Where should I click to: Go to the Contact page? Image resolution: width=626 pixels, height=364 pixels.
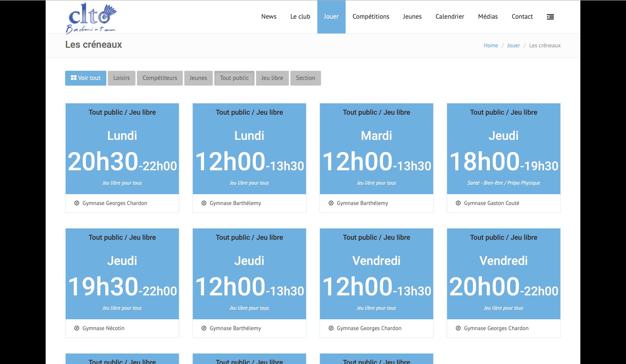(x=522, y=17)
